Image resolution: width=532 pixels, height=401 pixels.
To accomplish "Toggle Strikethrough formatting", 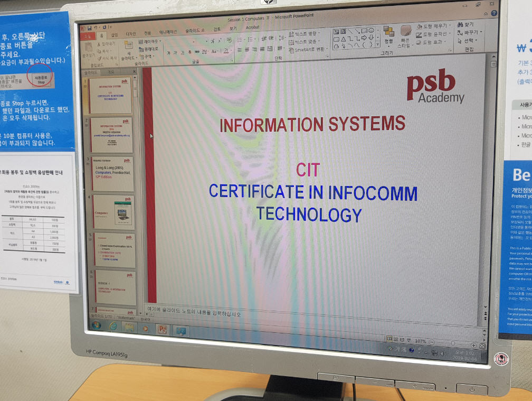I will [x=197, y=52].
